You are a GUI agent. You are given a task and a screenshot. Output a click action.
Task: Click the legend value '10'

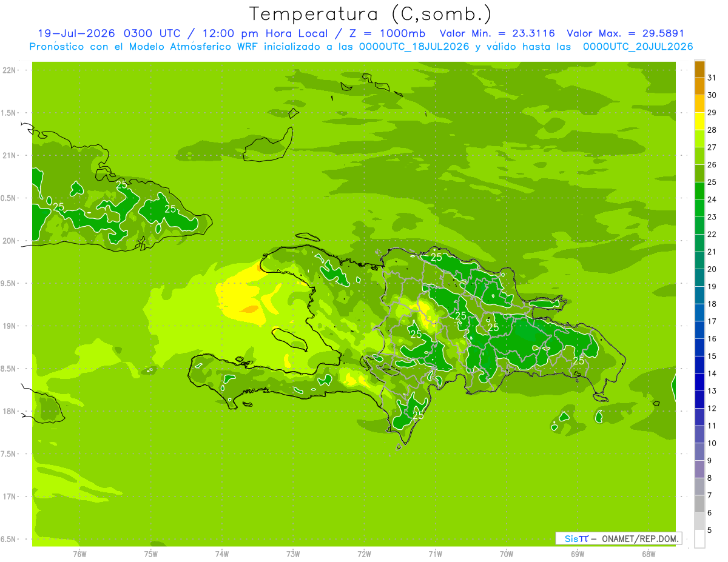[x=712, y=443]
